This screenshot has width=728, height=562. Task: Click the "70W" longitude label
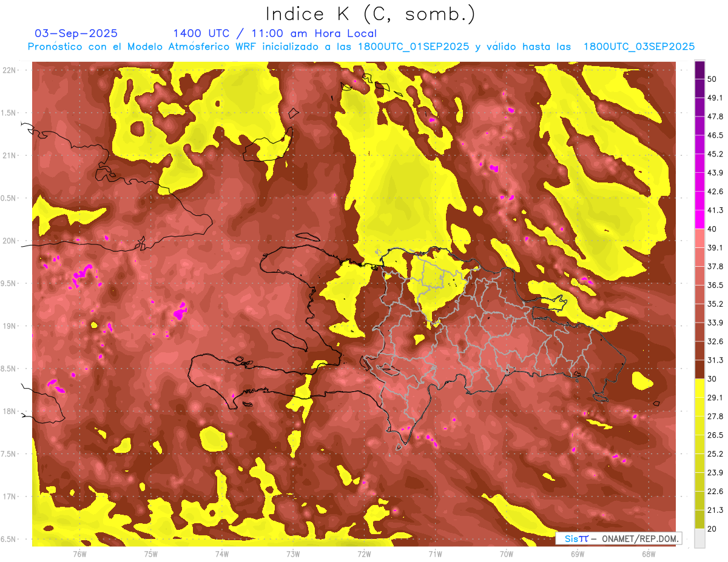point(507,554)
